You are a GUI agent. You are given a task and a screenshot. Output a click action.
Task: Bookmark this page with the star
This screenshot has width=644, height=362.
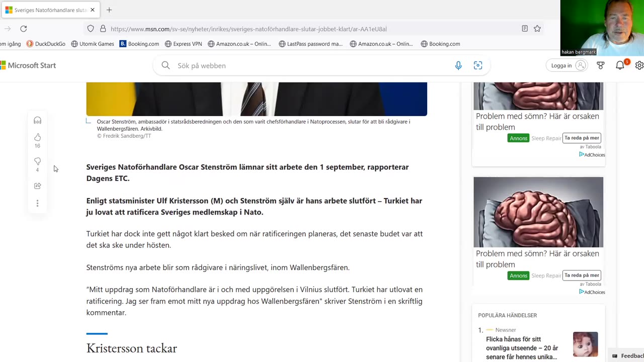pos(537,29)
